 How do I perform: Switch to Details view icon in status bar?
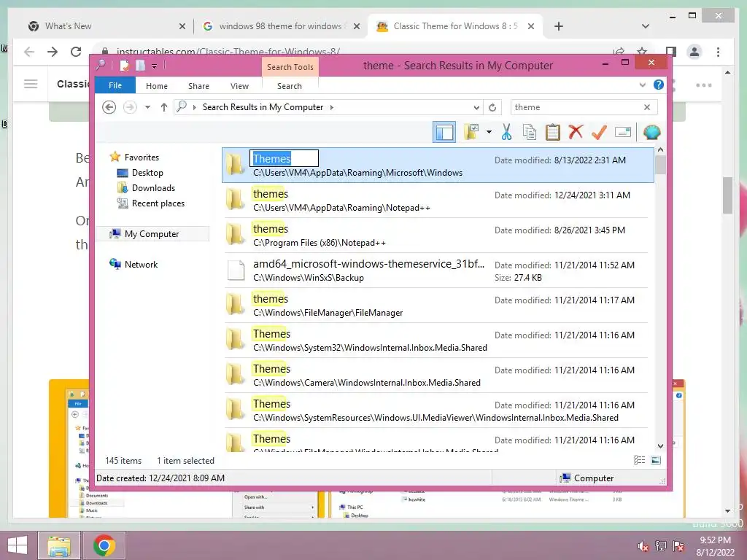coord(639,460)
